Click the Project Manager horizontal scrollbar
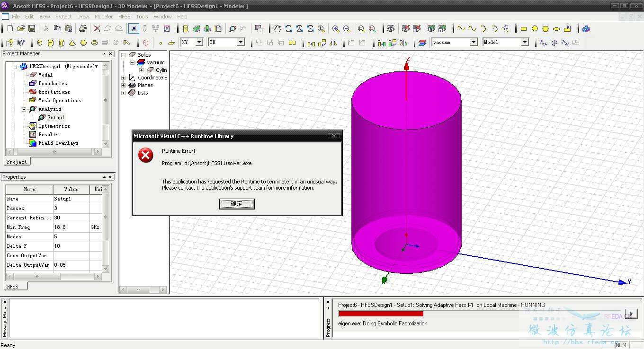The width and height of the screenshot is (644, 349). click(54, 152)
